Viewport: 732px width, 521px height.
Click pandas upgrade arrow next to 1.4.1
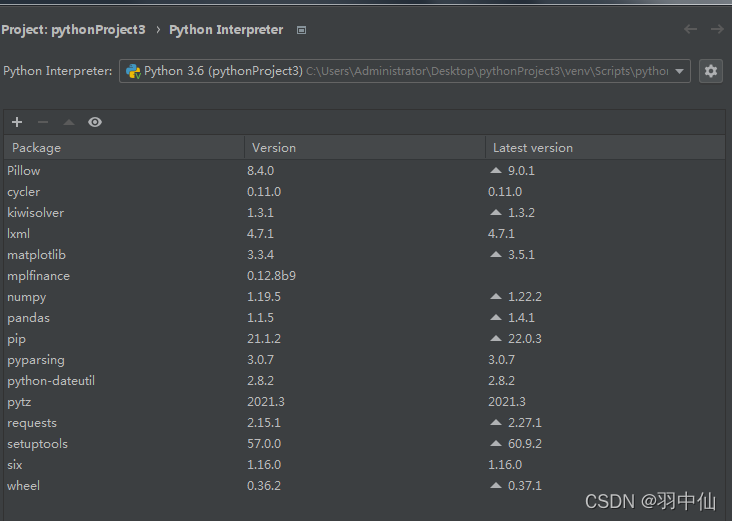click(x=496, y=317)
